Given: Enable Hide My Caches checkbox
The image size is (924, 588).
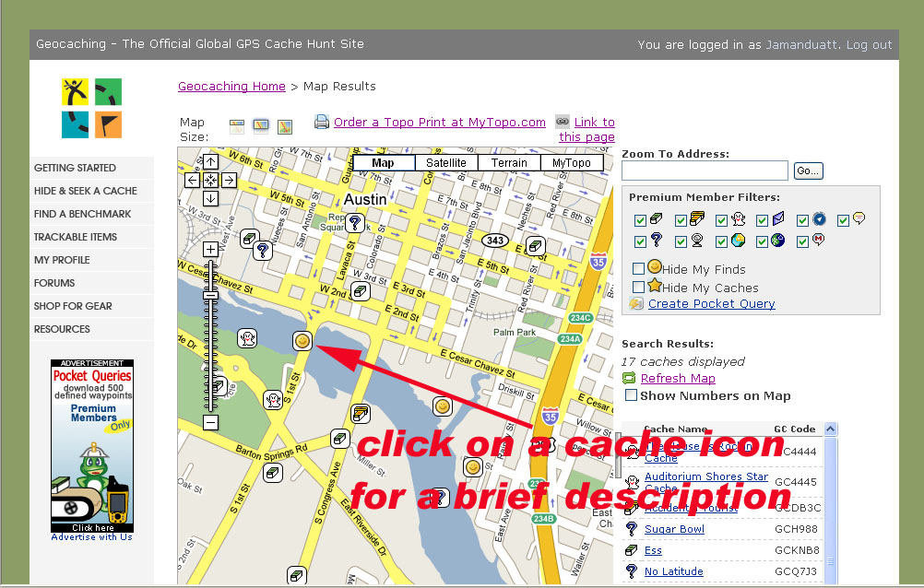Looking at the screenshot, I should (x=638, y=287).
